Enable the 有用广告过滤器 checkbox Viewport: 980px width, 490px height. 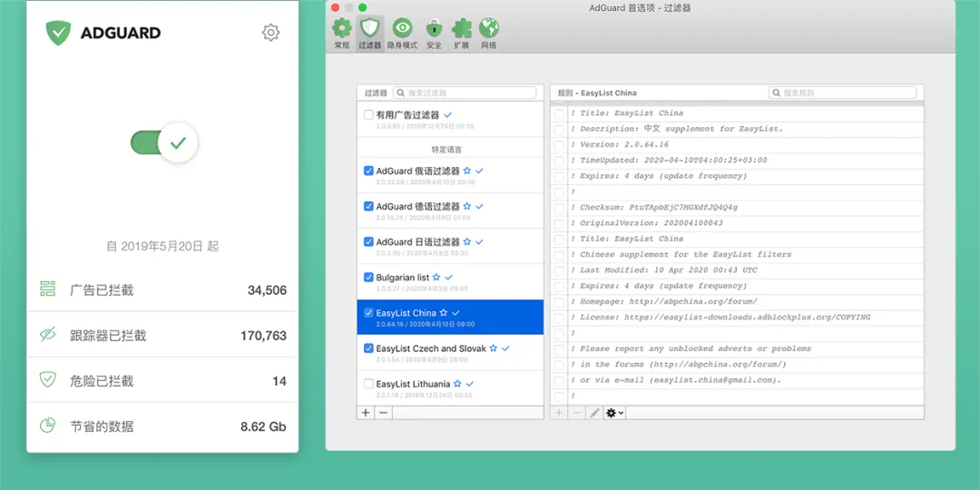point(368,115)
